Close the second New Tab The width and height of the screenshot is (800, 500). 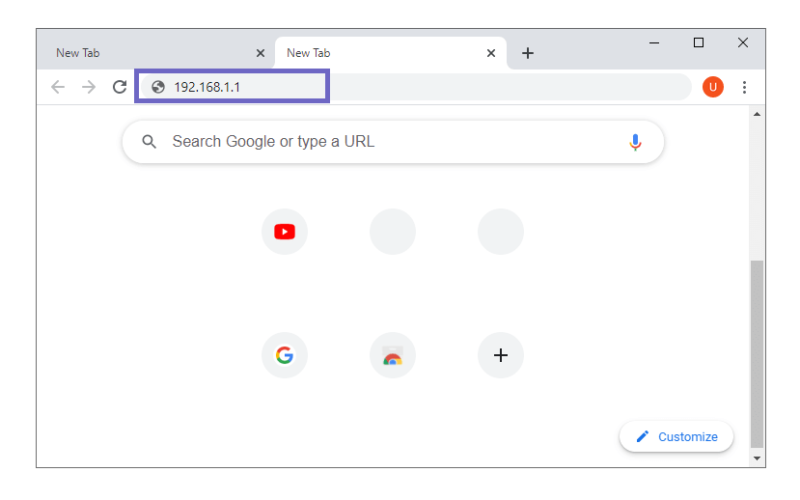[491, 53]
